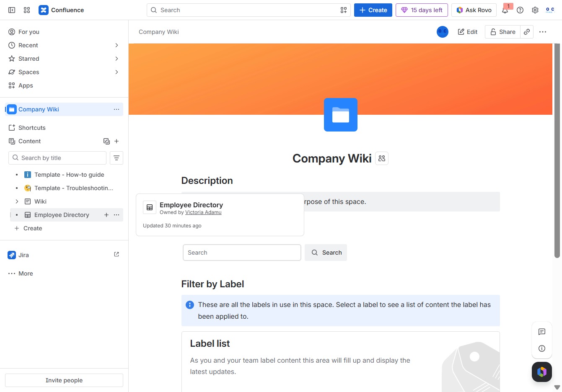Click the Company Wiki breadcrumb
This screenshot has width=562, height=392.
(159, 32)
